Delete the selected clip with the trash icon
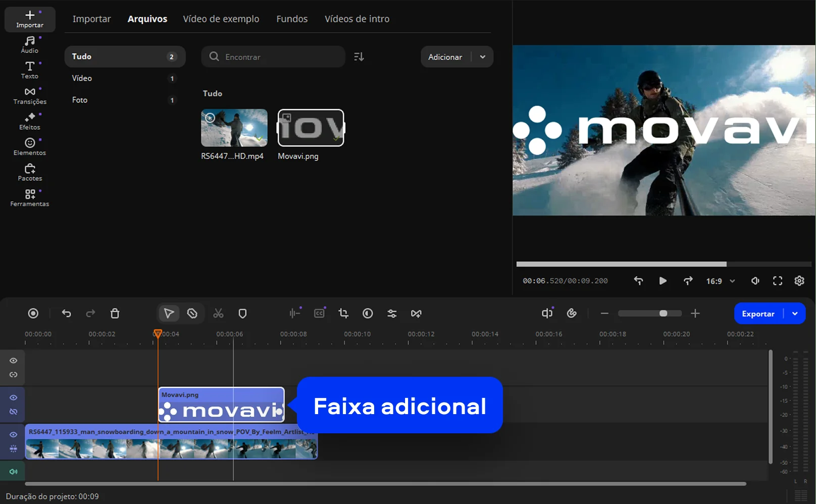This screenshot has height=504, width=816. 115,314
